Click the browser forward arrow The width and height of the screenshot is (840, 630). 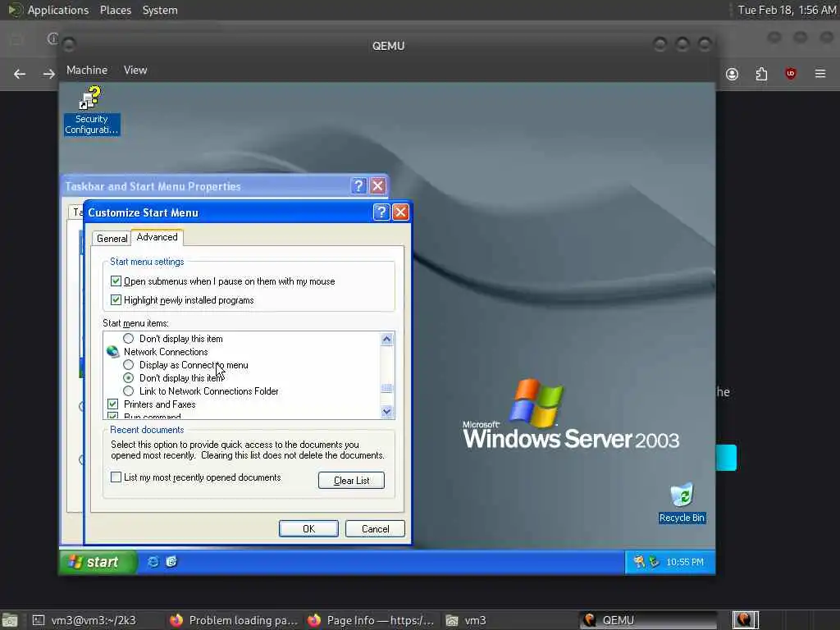48,74
